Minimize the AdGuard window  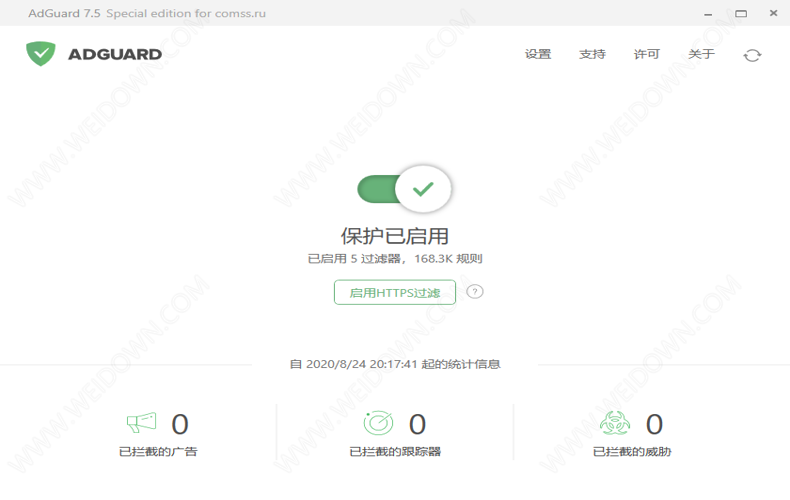pos(708,14)
